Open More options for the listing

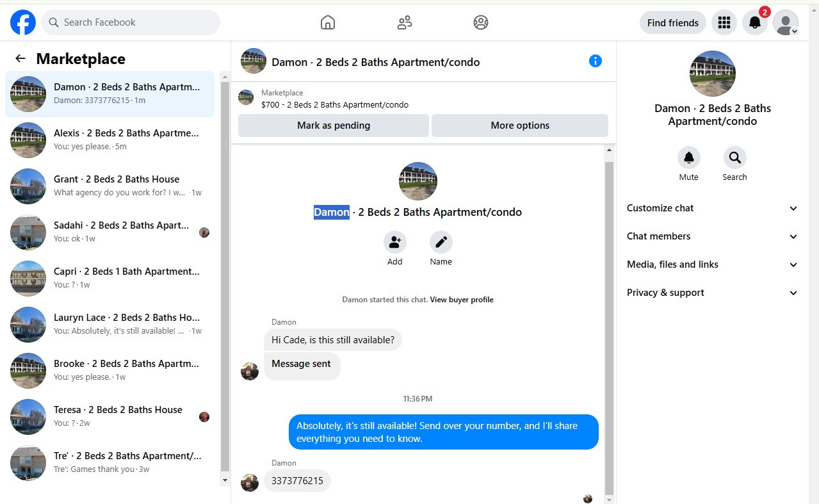pyautogui.click(x=520, y=126)
